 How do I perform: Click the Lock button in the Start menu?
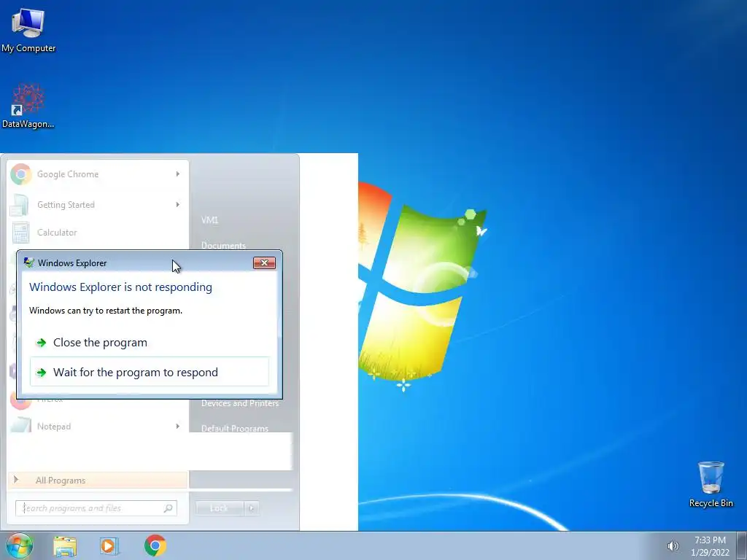point(219,508)
